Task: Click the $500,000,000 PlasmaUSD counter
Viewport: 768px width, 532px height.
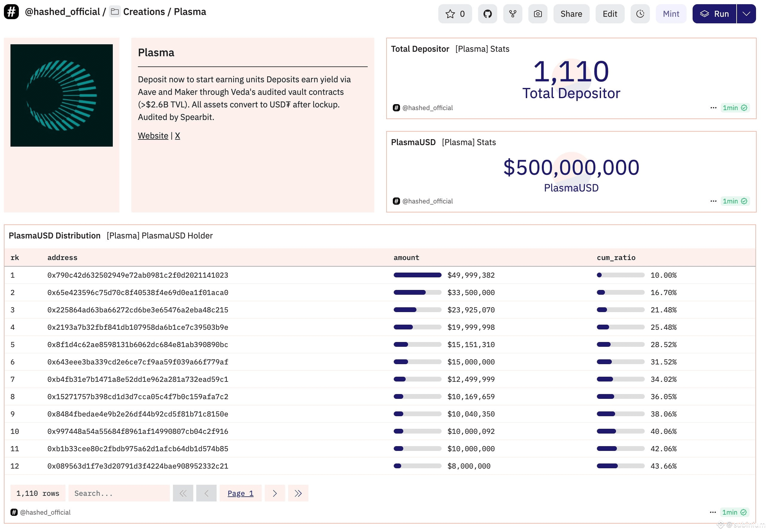Action: [x=571, y=167]
